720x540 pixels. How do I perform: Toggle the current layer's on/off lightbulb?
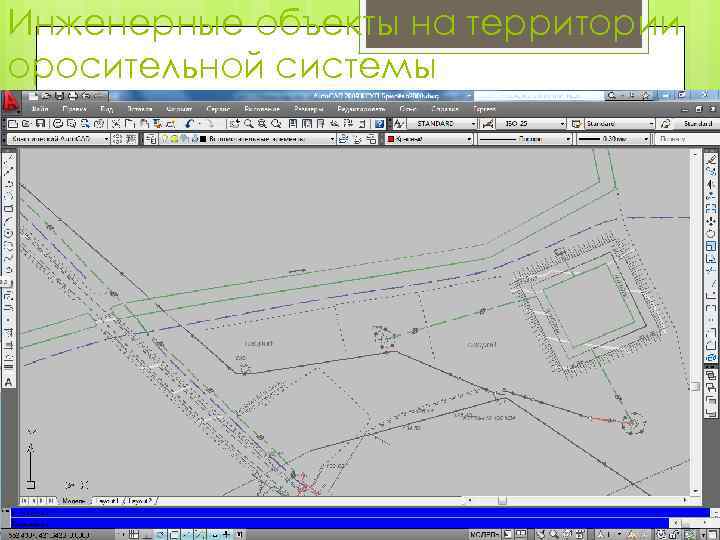point(165,139)
